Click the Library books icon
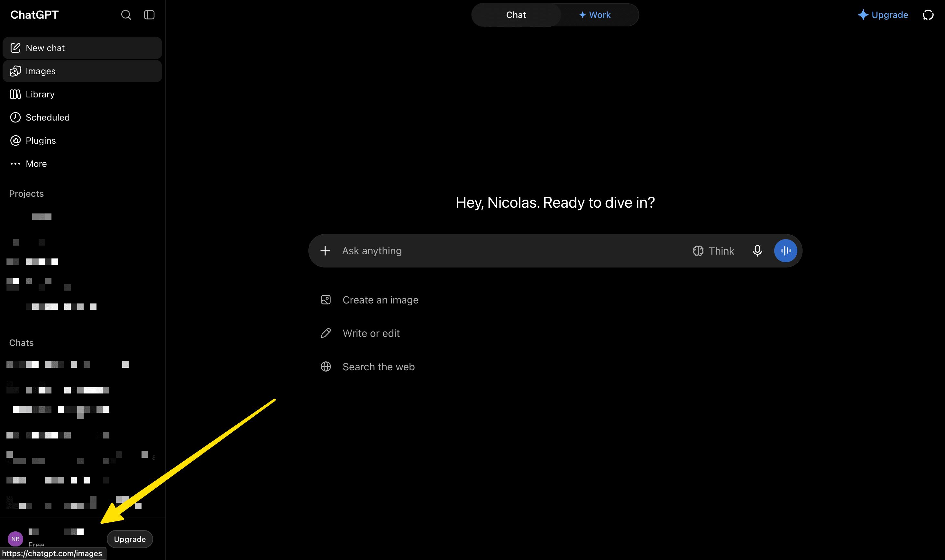The image size is (945, 560). (15, 94)
